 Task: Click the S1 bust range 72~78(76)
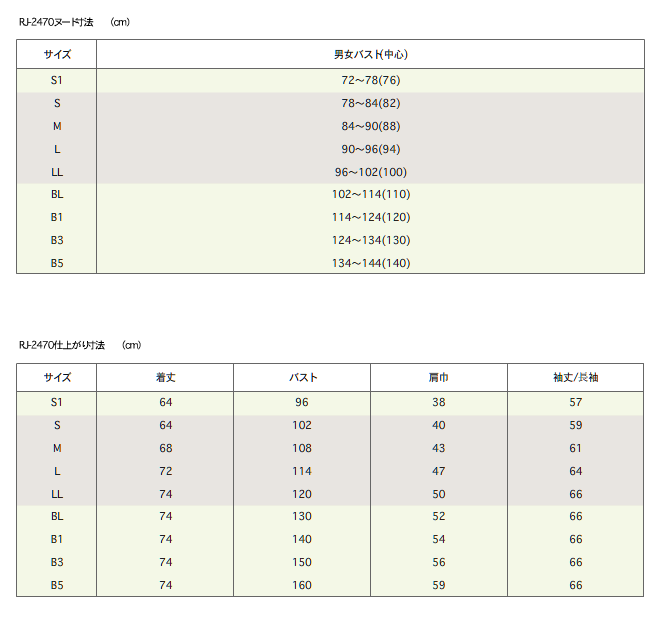coord(370,80)
